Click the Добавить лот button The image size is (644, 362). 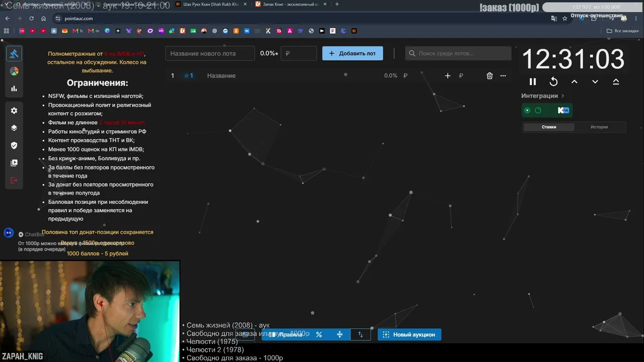[352, 53]
